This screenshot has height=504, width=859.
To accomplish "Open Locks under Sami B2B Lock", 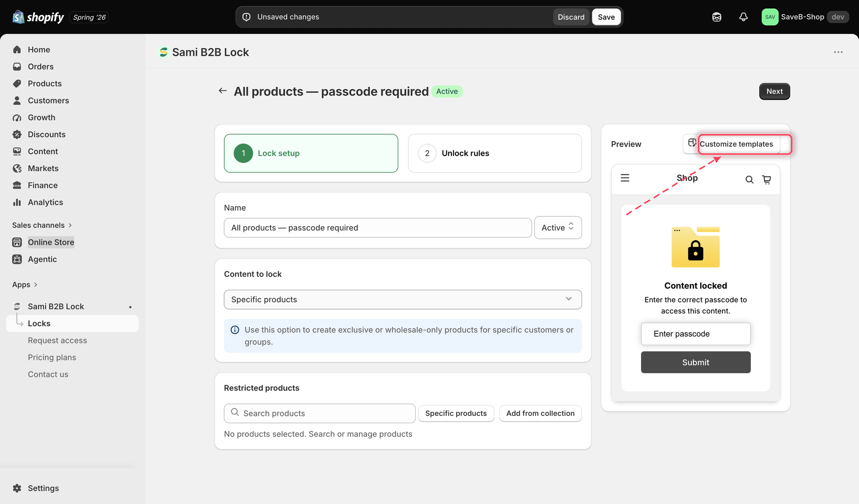I will pos(72,324).
